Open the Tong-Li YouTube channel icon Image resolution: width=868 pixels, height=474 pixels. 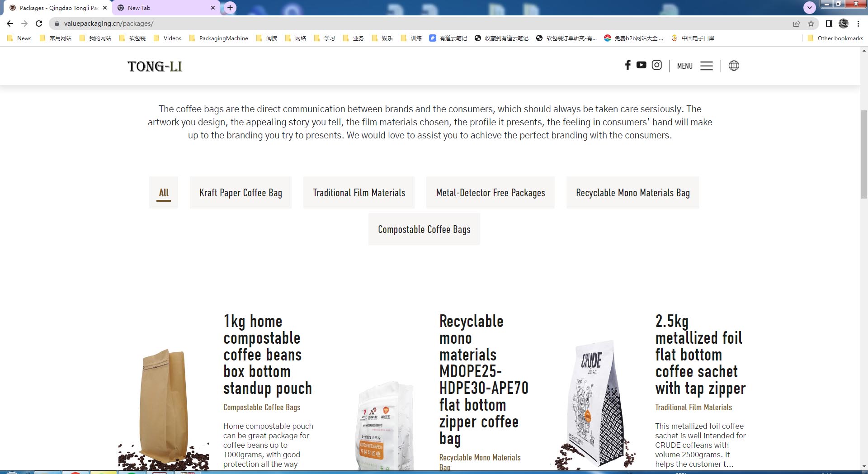click(641, 65)
